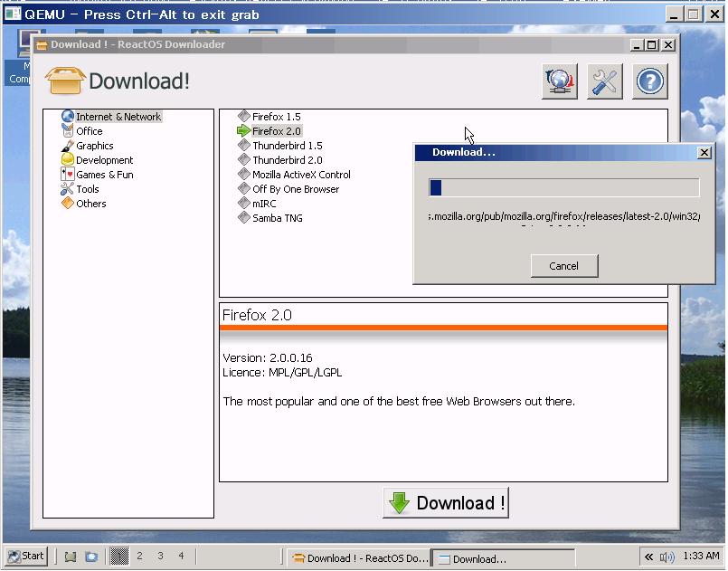
Task: Click the download progress bar
Action: [564, 187]
